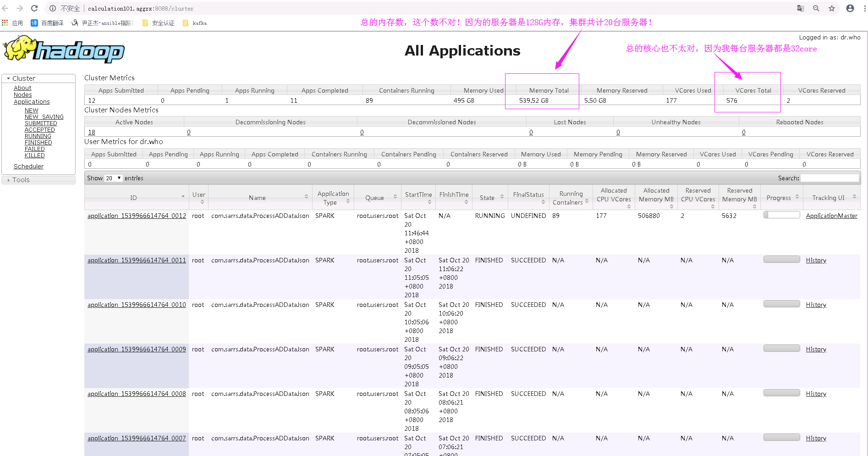Open the Scheduler page

(x=28, y=167)
